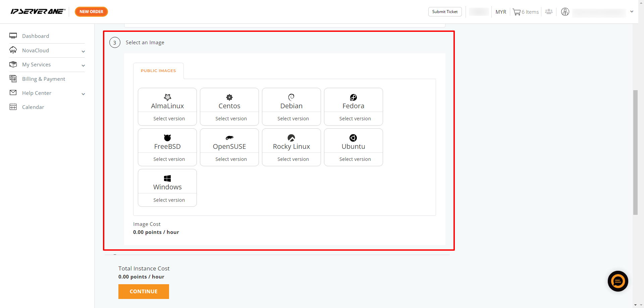Expand the Help Center sidebar menu
644x308 pixels.
coord(83,94)
